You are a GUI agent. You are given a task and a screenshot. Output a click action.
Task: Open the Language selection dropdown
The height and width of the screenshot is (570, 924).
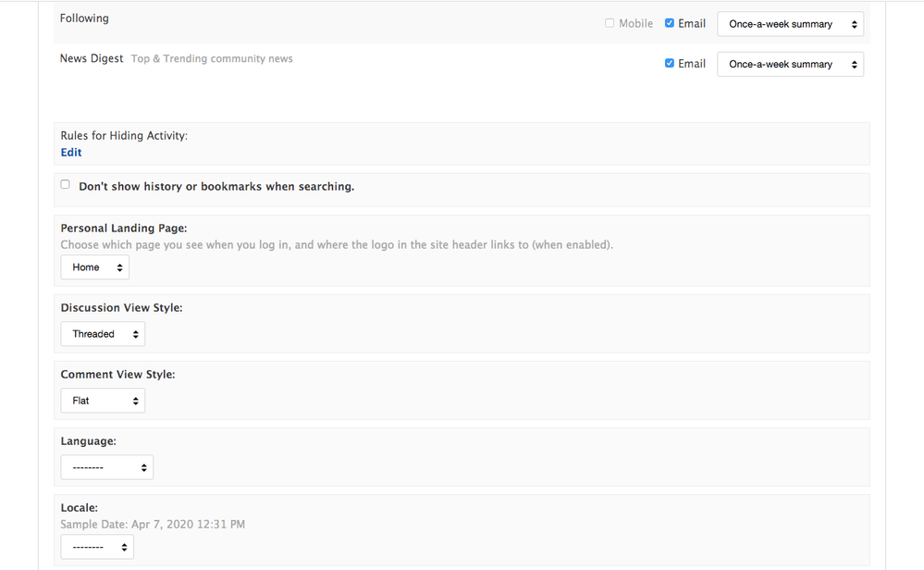pos(106,467)
